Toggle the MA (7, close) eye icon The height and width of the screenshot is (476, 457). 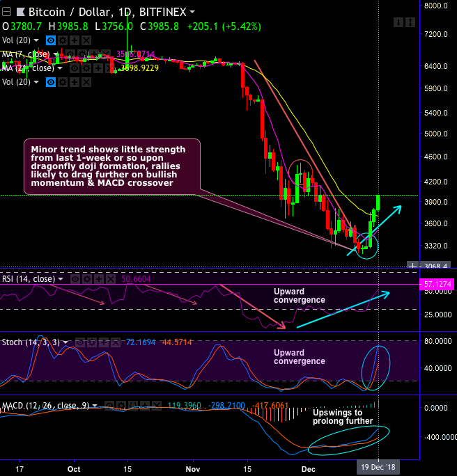(x=70, y=54)
